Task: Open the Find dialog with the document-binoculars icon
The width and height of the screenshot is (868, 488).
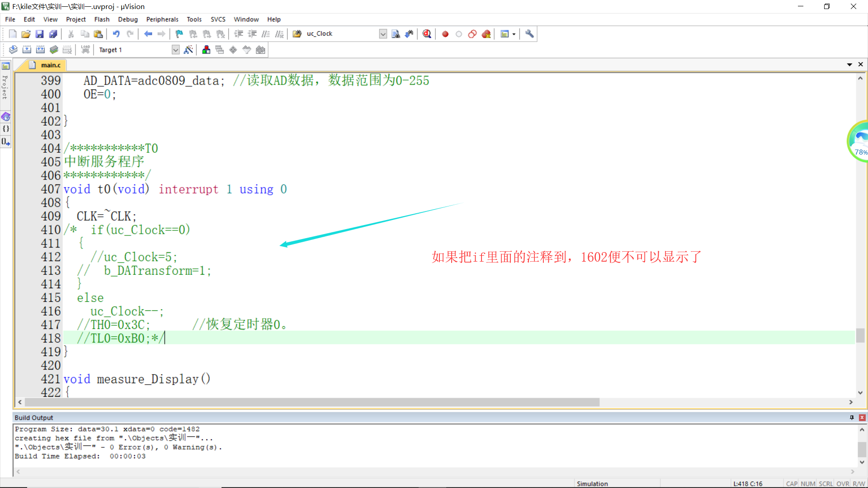Action: pos(396,34)
